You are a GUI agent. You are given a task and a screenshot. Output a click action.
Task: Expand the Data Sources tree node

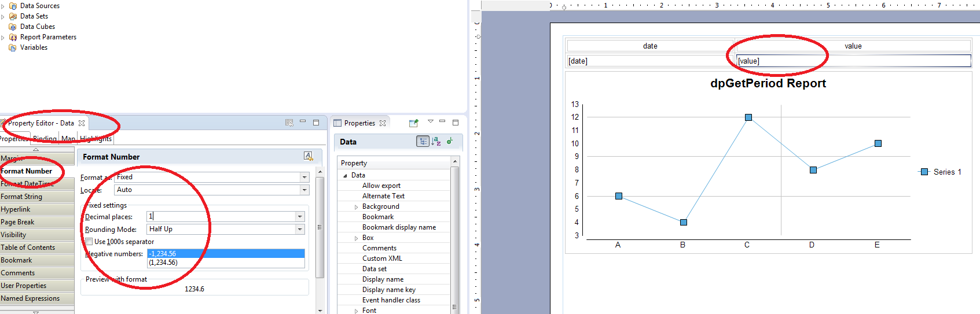click(x=3, y=6)
